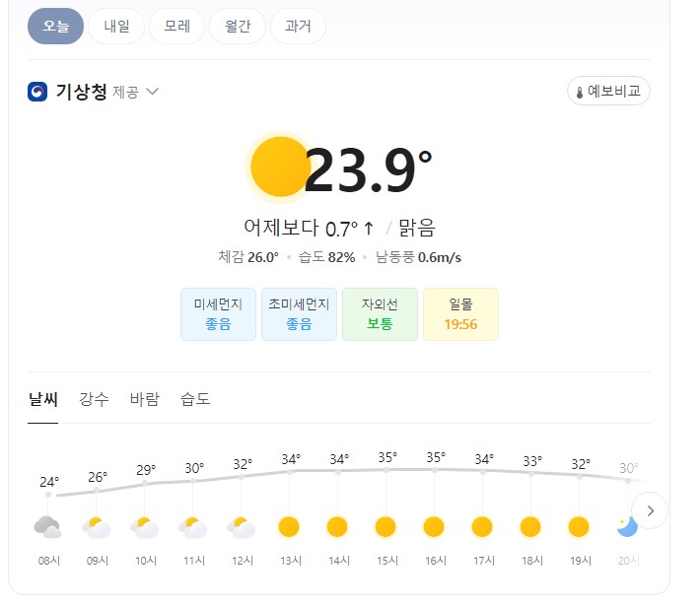Click the cloudy icon at 08시
The width and height of the screenshot is (700, 606).
tap(47, 527)
